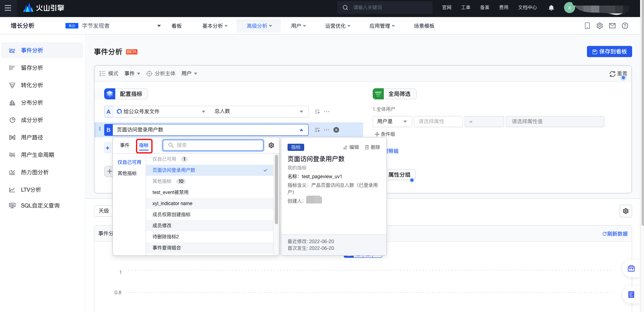
Task: Expand the 基本分析 menu
Action: click(215, 26)
